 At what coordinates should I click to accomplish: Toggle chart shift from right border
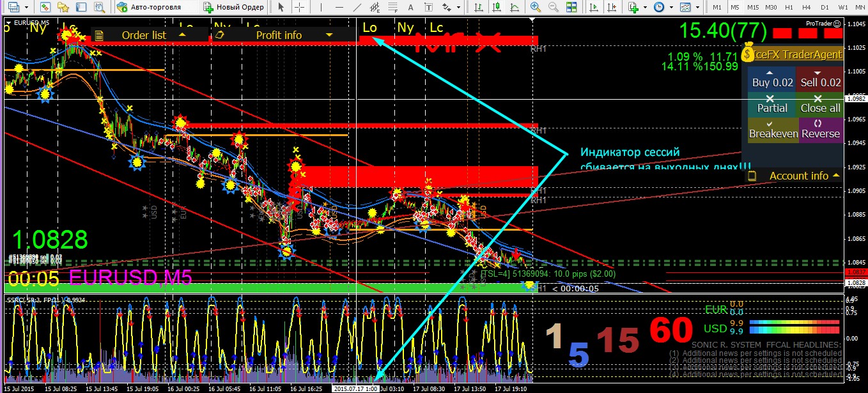coord(612,7)
